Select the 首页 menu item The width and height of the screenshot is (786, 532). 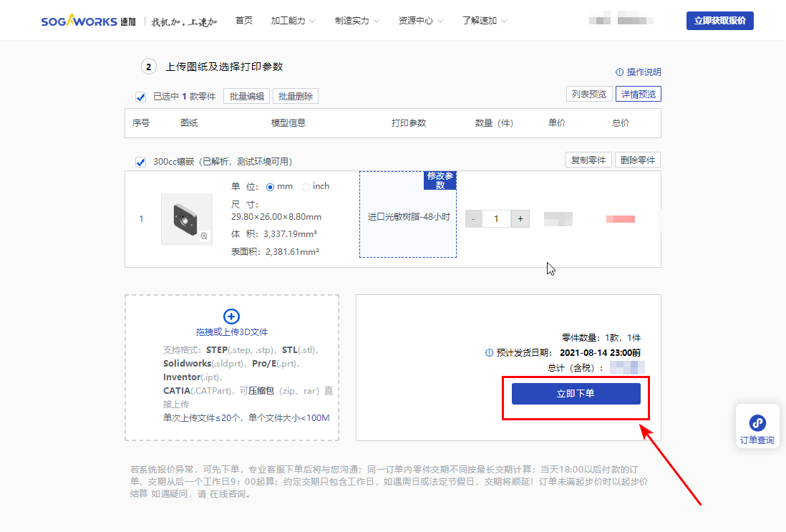tap(243, 20)
